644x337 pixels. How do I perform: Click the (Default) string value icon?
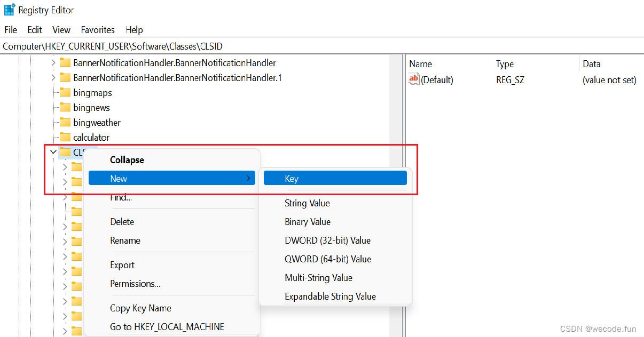[x=414, y=80]
